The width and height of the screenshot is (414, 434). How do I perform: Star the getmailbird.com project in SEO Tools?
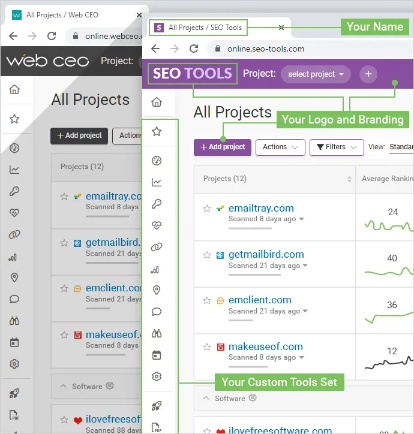[207, 255]
